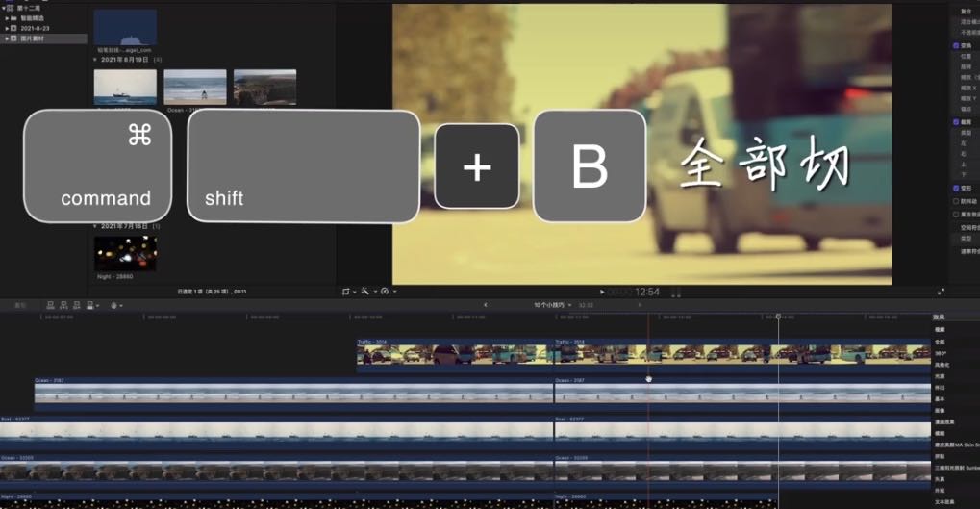The image size is (980, 509).
Task: Select the first Traffic - 3014 timeline clip
Action: (455, 355)
